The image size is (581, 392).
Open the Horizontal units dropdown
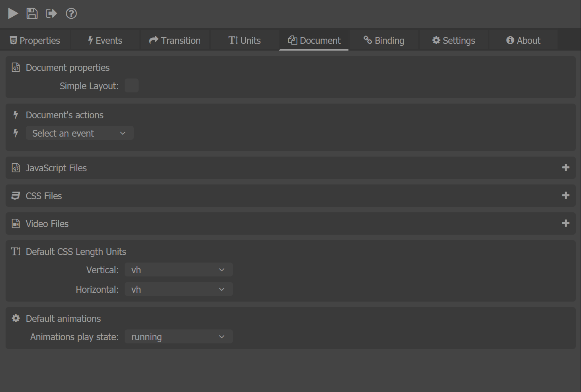[x=179, y=289]
